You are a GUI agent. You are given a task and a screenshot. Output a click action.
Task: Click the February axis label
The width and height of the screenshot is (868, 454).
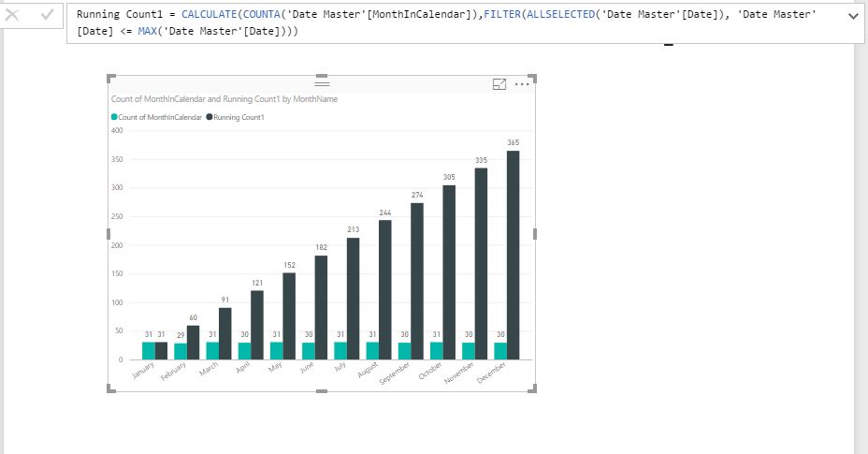pos(173,372)
